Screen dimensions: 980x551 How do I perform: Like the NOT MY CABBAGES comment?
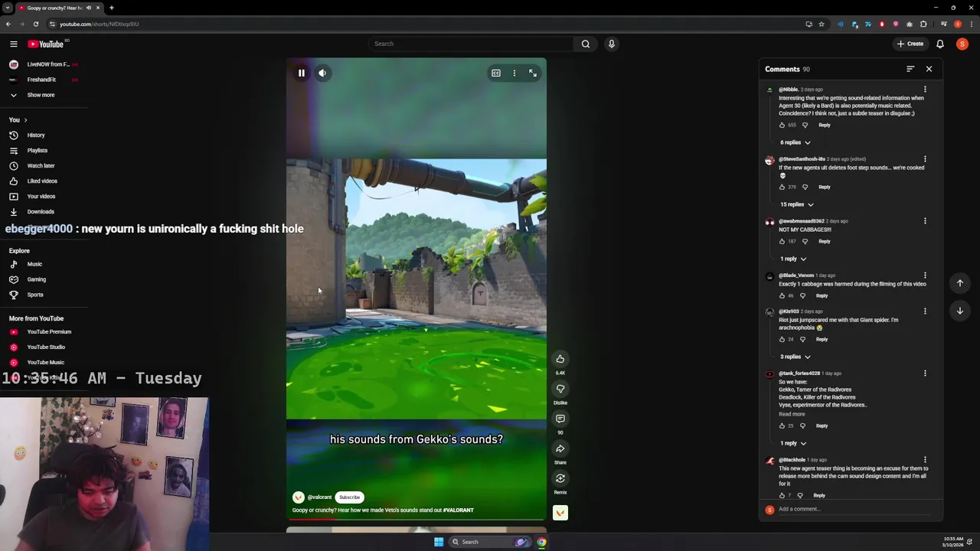coord(782,241)
